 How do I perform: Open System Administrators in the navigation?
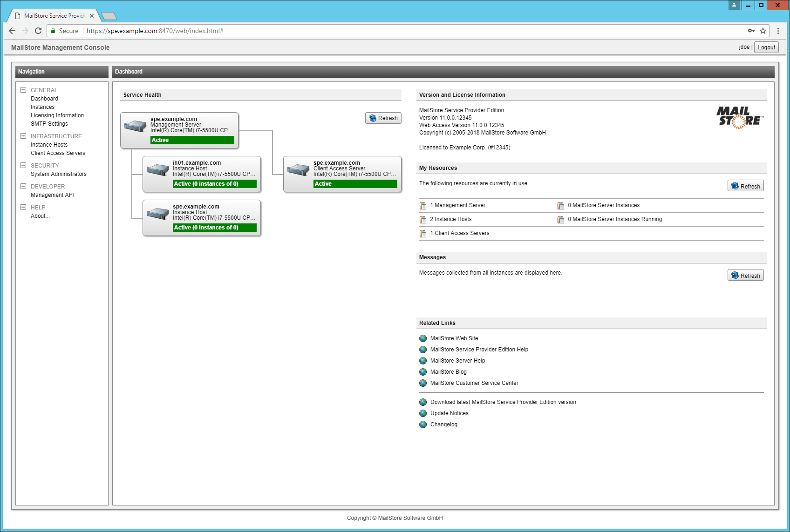pos(59,174)
